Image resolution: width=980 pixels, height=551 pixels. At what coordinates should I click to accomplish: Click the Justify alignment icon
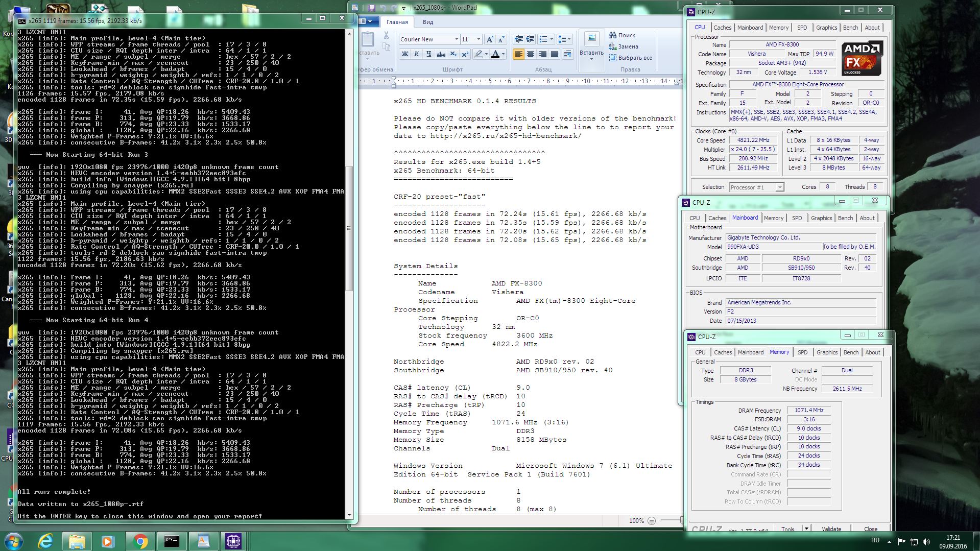click(x=554, y=54)
